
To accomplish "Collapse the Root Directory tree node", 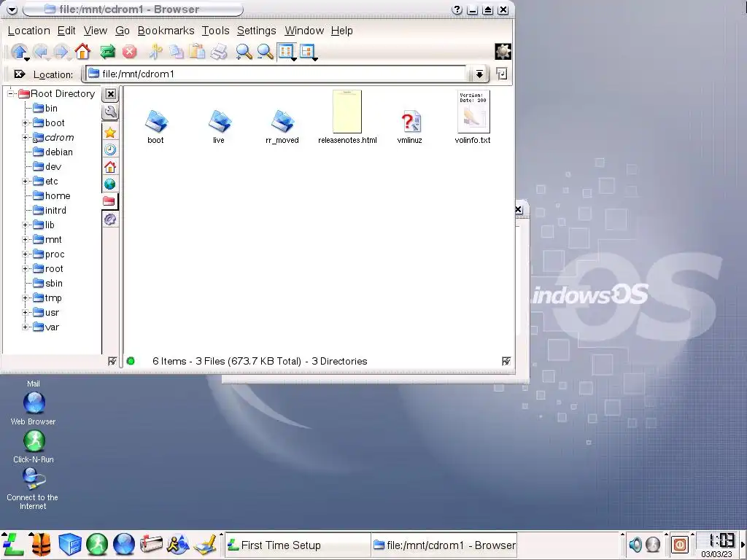I will pyautogui.click(x=10, y=93).
